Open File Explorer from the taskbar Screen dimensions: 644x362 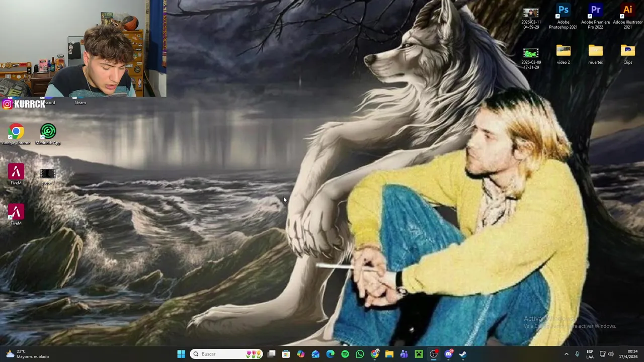pos(389,354)
